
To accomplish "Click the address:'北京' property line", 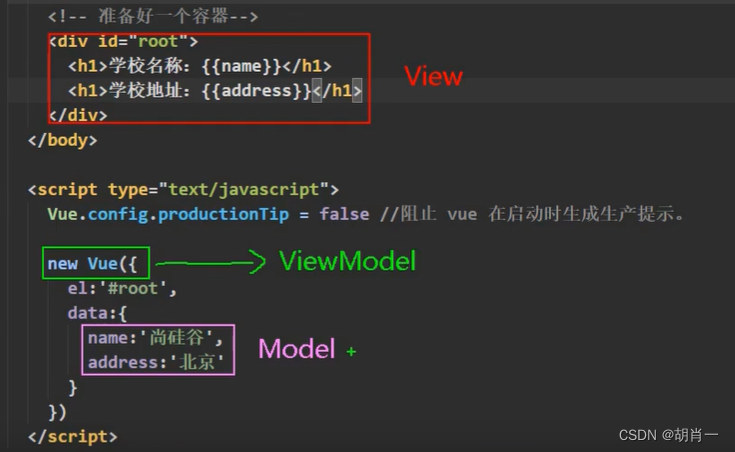I will 156,362.
